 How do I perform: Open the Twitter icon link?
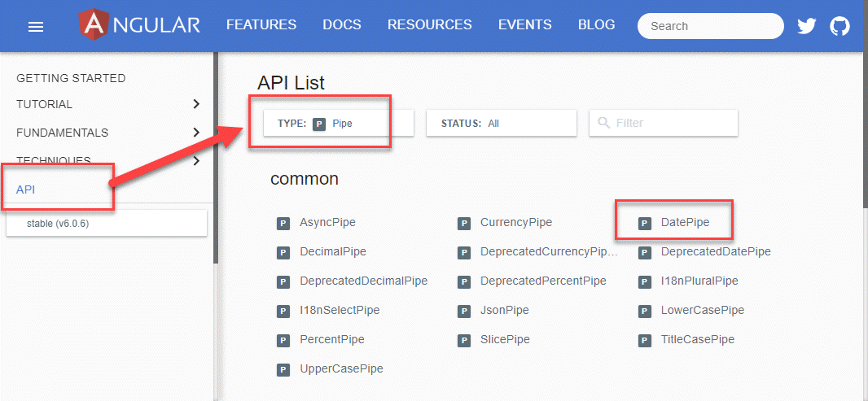806,26
